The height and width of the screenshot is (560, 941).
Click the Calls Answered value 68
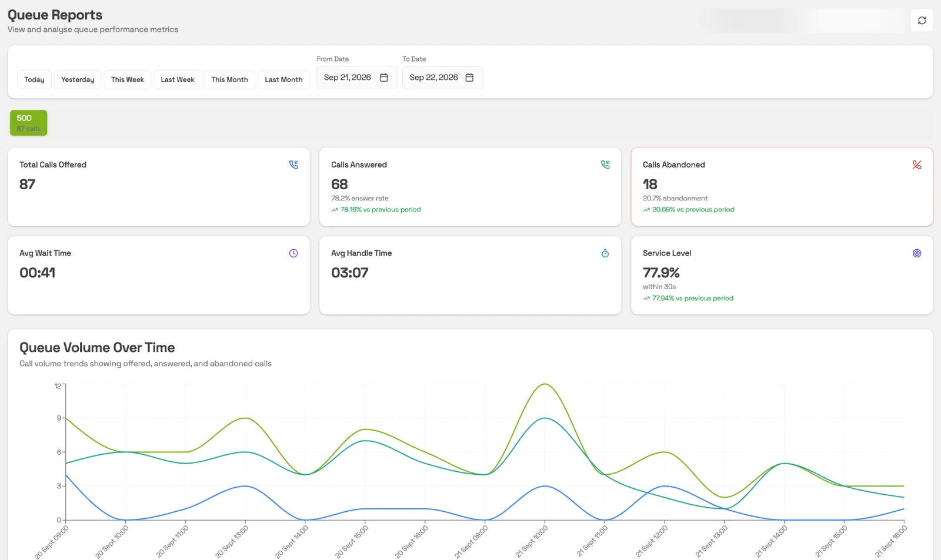(339, 185)
